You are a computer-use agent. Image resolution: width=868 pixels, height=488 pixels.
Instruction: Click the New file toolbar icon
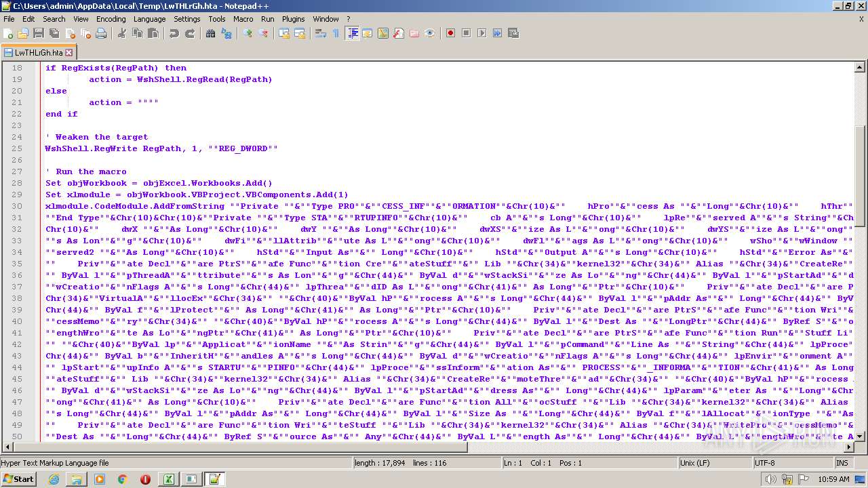pos(9,33)
